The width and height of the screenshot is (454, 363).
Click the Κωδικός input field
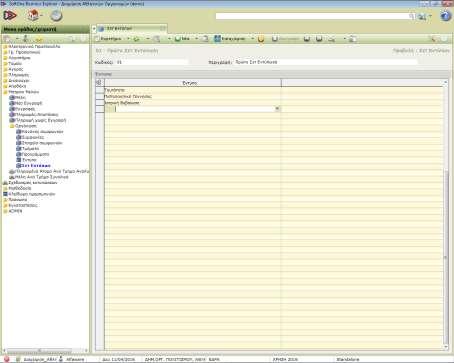[x=152, y=62]
